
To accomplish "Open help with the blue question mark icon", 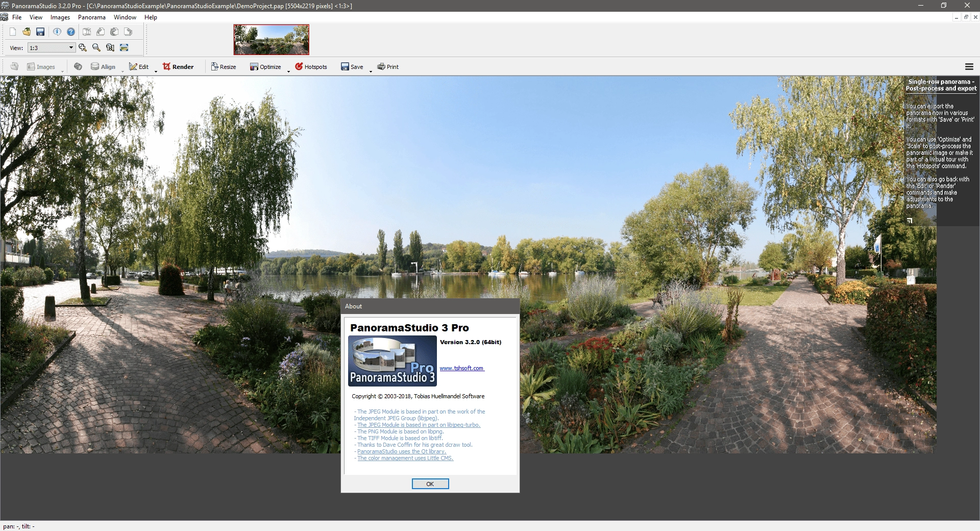I will [71, 32].
